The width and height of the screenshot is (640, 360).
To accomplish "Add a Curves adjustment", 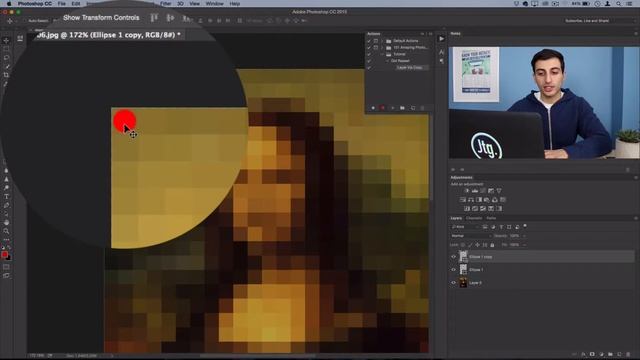I will click(x=483, y=191).
